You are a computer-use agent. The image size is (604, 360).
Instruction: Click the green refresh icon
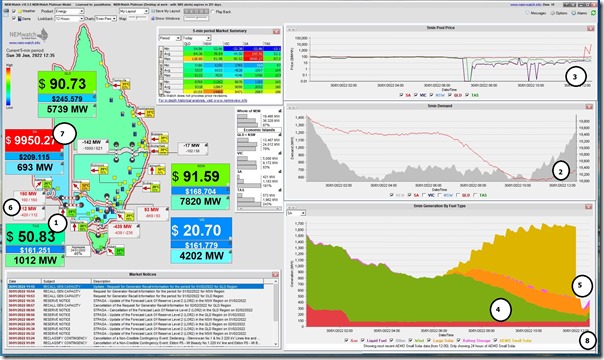(594, 13)
